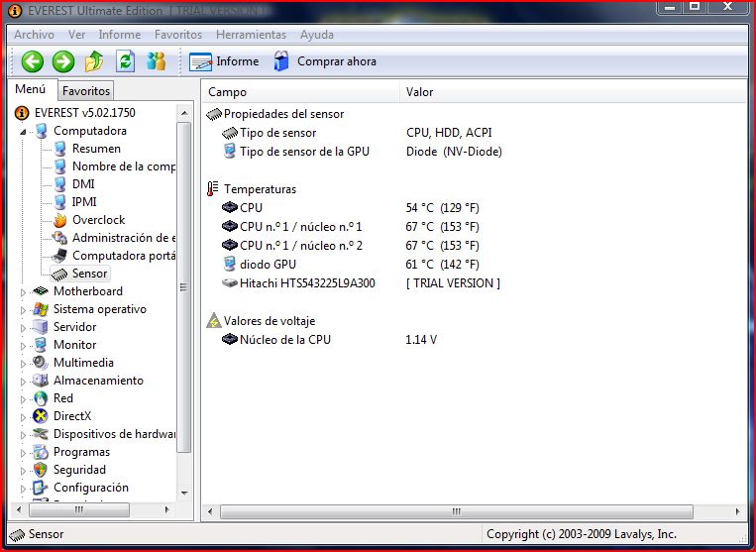Click the Valores de voltaje warning icon

[214, 320]
